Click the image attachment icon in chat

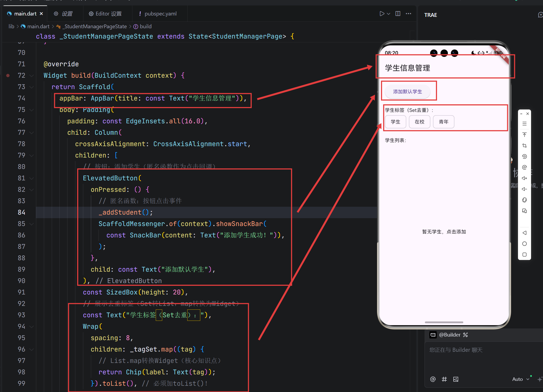[x=456, y=379]
